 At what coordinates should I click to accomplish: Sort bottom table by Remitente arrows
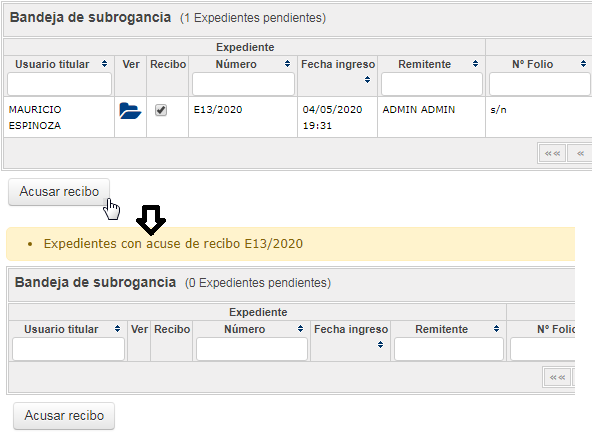click(496, 329)
